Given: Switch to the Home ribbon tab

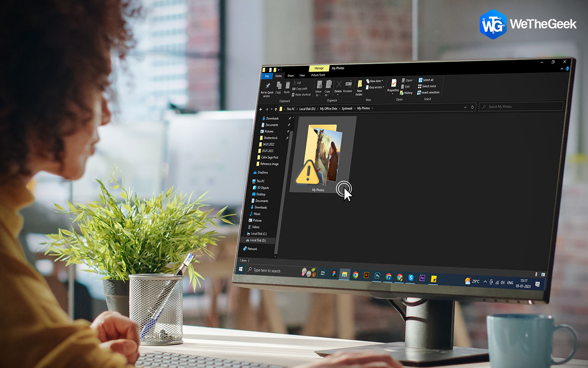Looking at the screenshot, I should point(278,76).
